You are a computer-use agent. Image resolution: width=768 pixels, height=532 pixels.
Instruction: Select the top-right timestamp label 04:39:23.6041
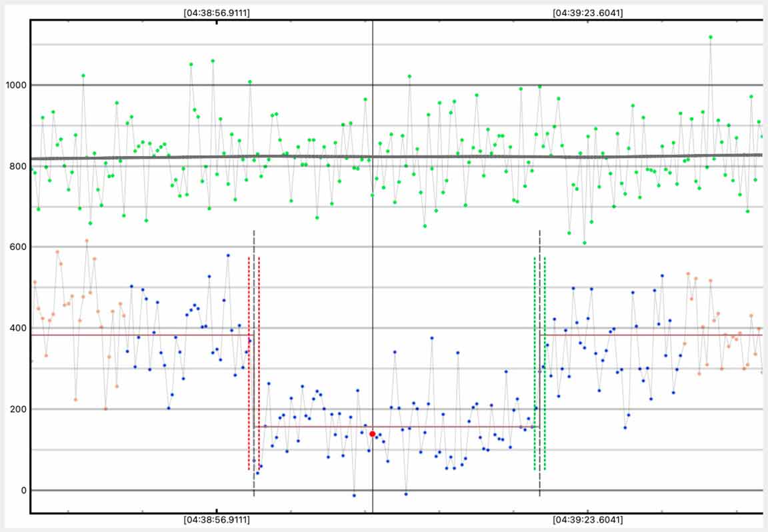[588, 12]
